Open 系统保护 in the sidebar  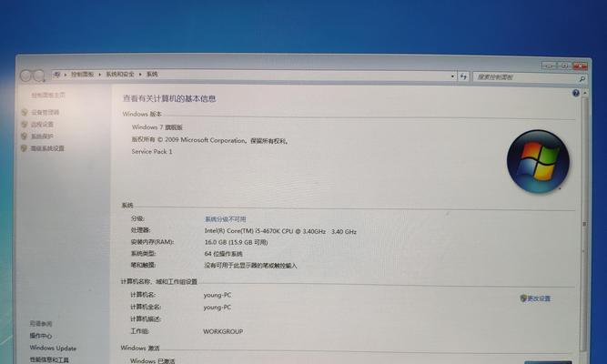point(42,136)
